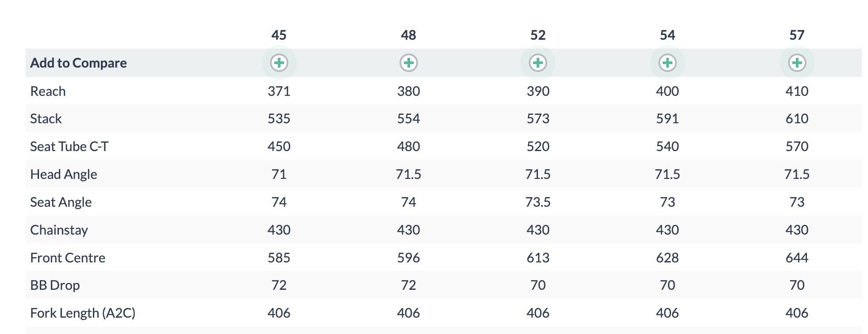Click the Fork Length (A2C) label
This screenshot has width=868, height=334.
(x=83, y=313)
